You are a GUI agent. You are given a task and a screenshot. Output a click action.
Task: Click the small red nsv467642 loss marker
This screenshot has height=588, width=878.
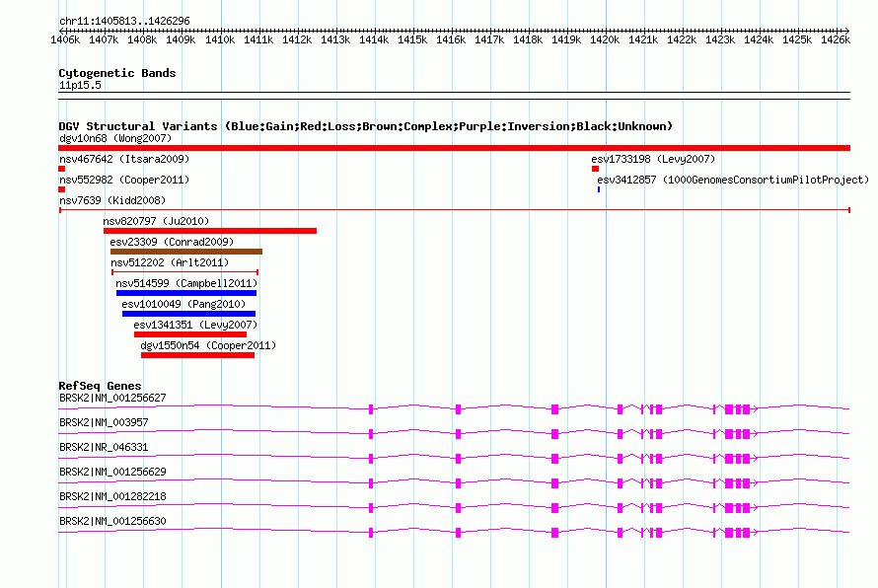point(61,169)
